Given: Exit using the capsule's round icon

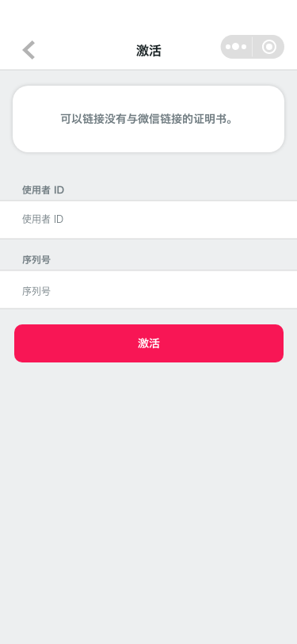Looking at the screenshot, I should pyautogui.click(x=269, y=47).
